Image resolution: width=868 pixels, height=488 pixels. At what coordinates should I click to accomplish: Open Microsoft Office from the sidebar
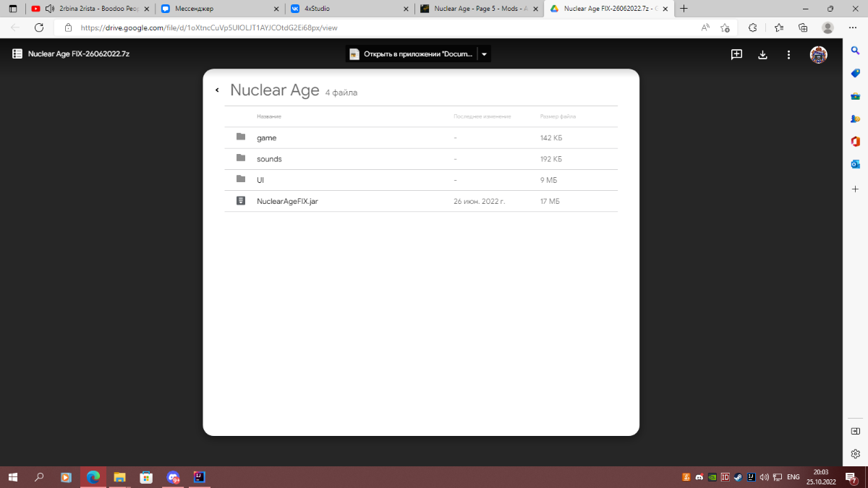click(x=855, y=142)
